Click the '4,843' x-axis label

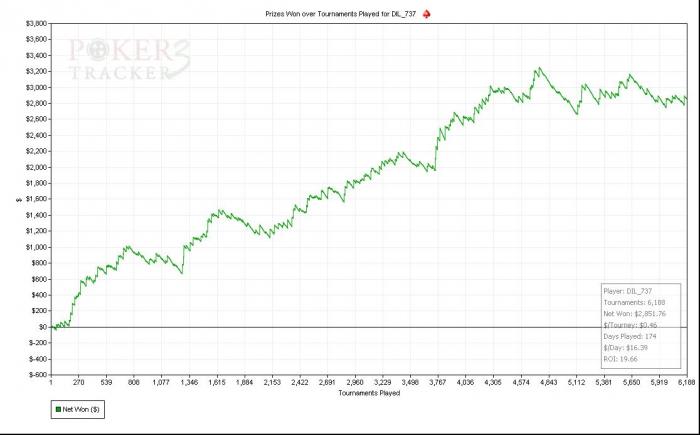[548, 382]
